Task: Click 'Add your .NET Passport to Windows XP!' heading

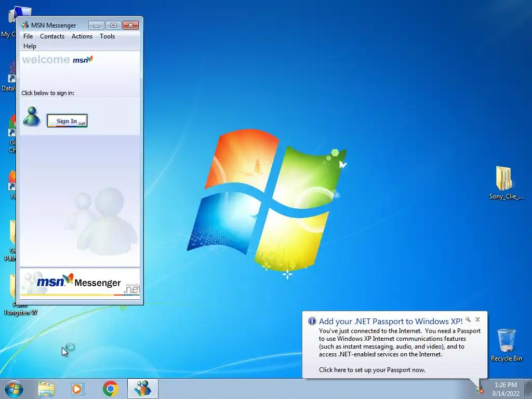Action: (391, 321)
